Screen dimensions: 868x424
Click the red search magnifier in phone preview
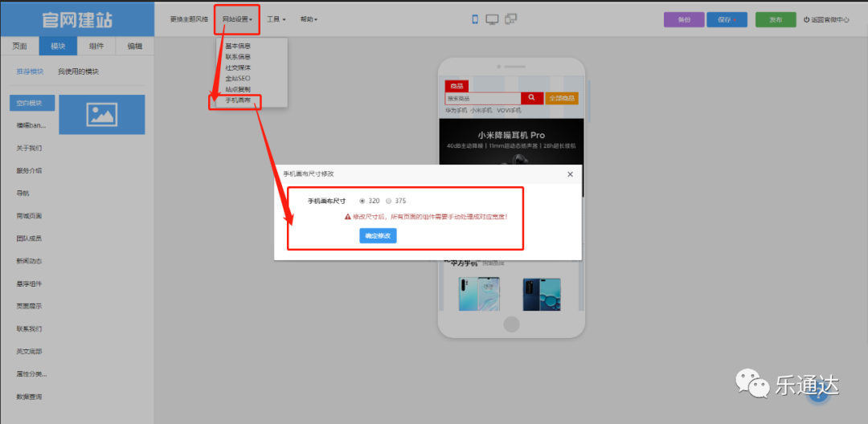(x=532, y=98)
